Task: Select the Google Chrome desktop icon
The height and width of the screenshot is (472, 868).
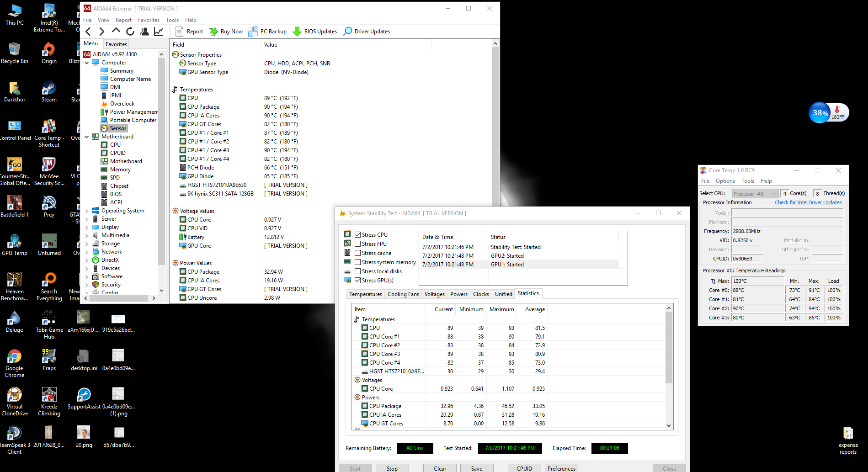Action: [15, 364]
